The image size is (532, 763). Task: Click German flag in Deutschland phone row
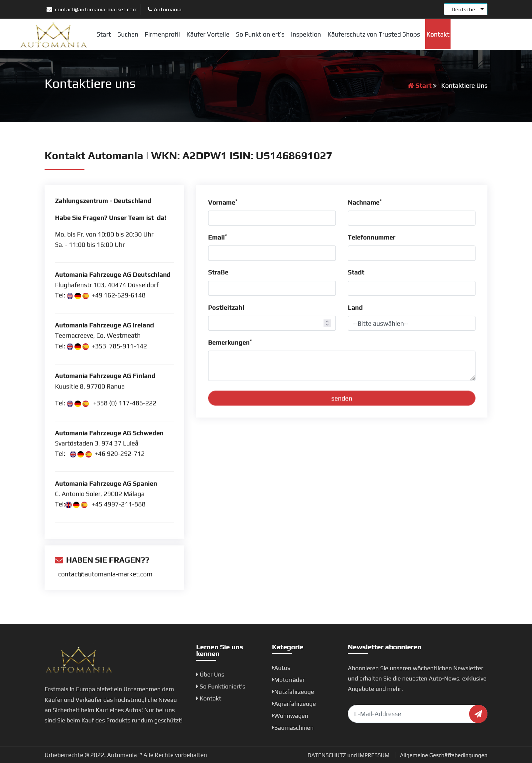click(78, 296)
